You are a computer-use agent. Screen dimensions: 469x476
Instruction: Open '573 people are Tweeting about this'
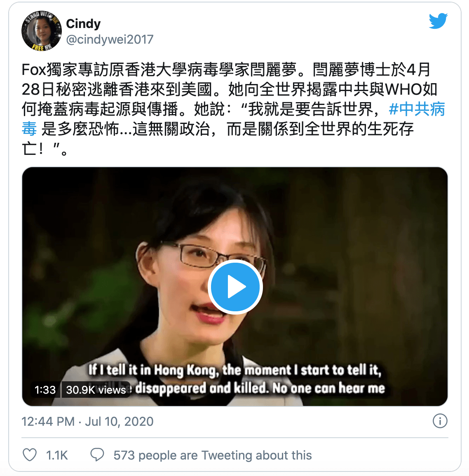coord(213,455)
